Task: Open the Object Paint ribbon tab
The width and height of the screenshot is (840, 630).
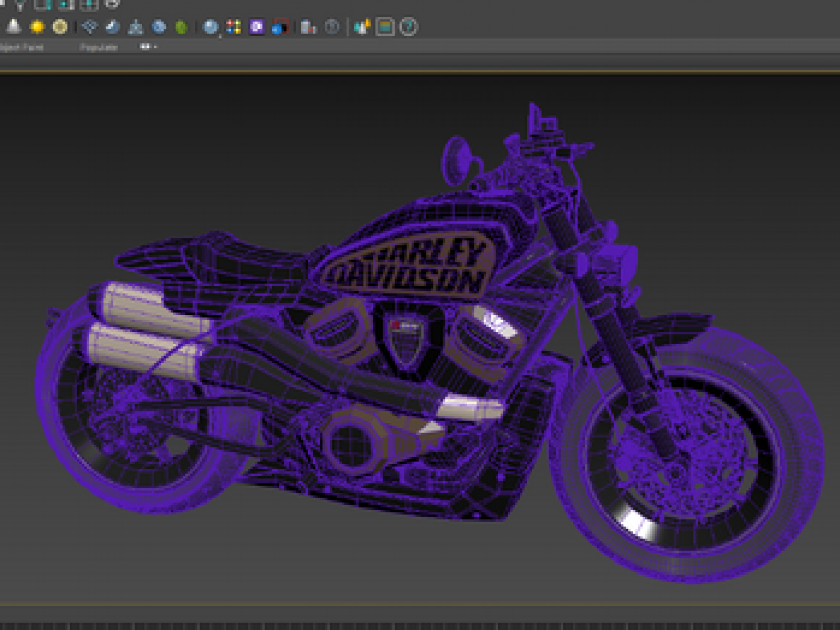Action: point(21,47)
